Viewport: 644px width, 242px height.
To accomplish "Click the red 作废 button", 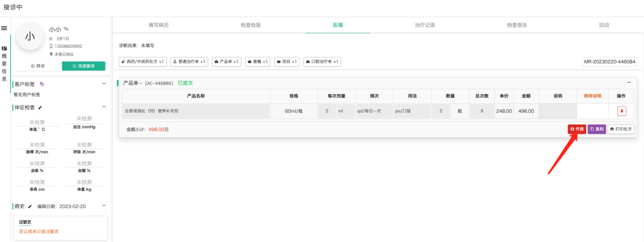I will [577, 129].
